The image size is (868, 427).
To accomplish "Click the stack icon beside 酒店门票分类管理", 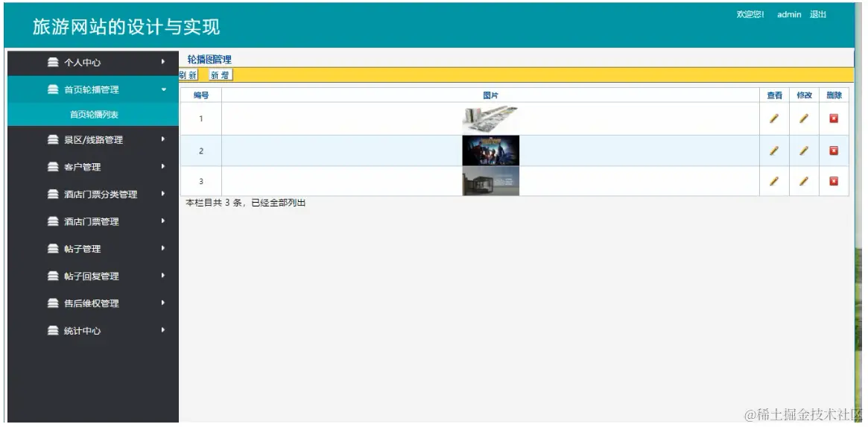I will 53,194.
